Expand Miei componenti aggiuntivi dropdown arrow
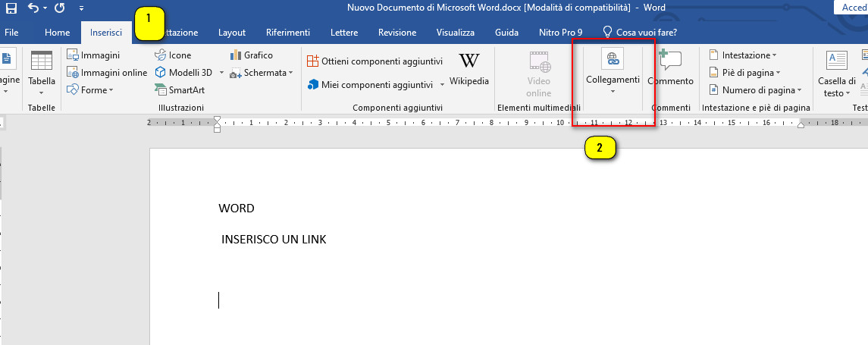 [442, 85]
